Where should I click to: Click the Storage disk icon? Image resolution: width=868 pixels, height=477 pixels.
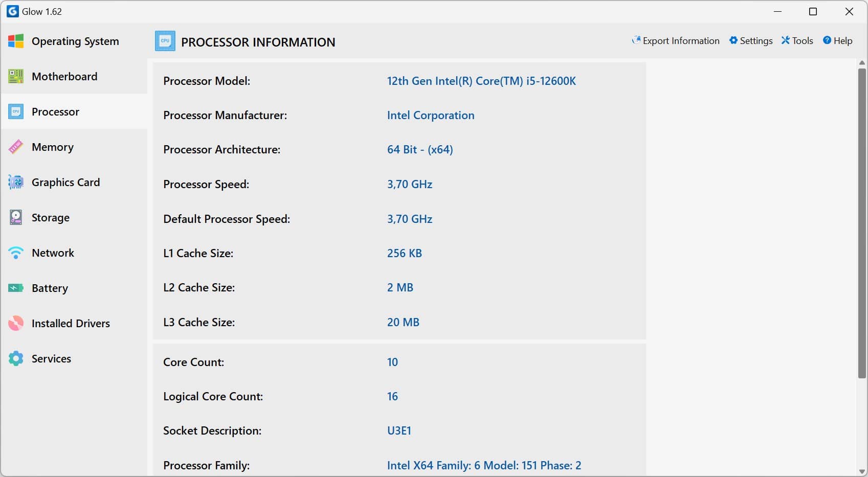(x=16, y=218)
